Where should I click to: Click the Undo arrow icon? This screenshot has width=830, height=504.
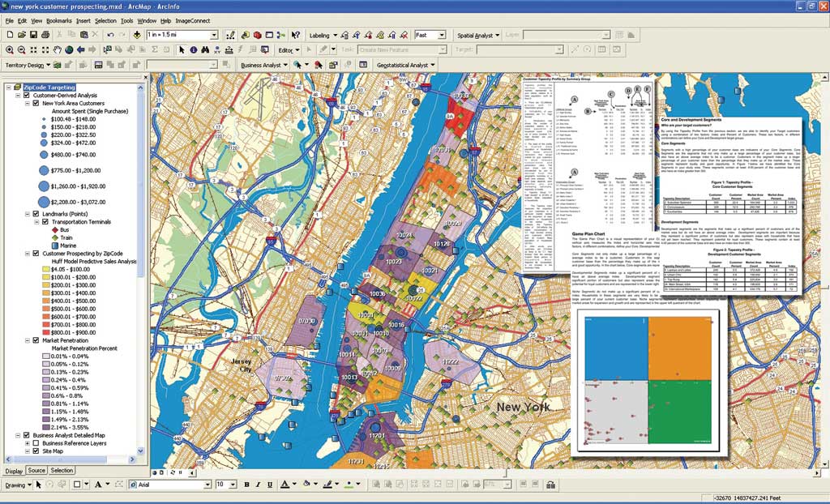click(x=110, y=35)
